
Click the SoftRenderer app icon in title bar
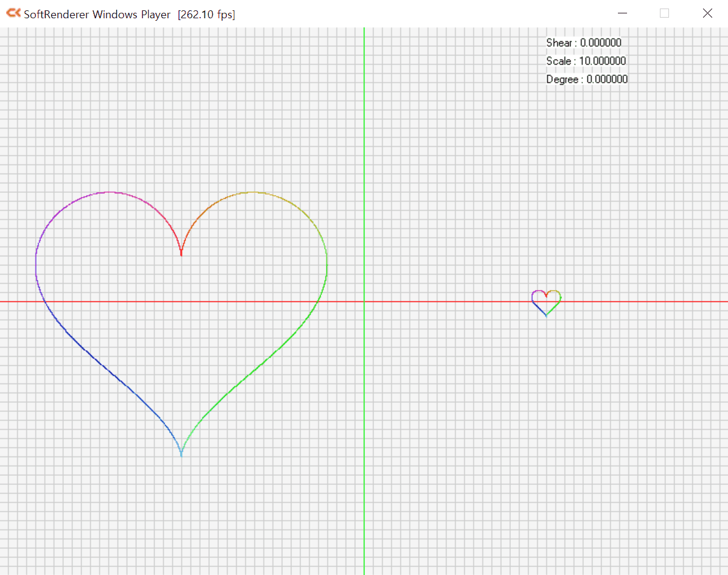pos(13,13)
